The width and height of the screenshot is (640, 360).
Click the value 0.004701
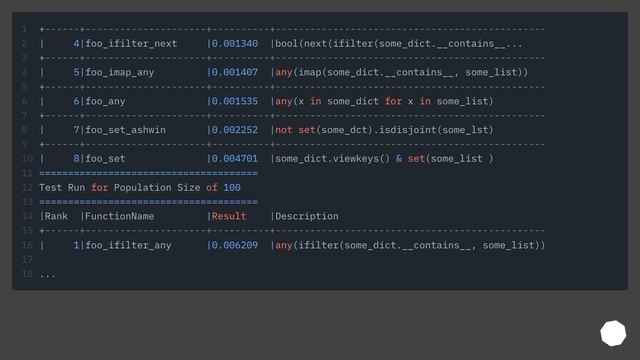(235, 159)
